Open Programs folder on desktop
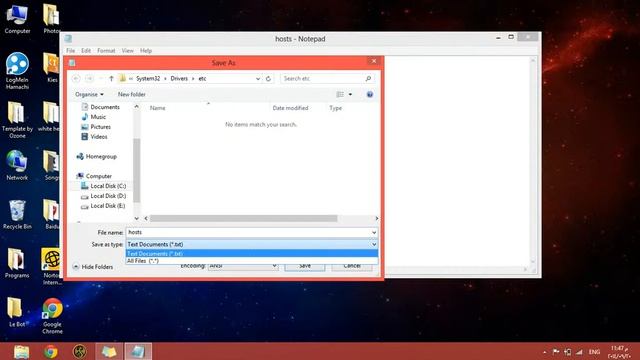Image resolution: width=640 pixels, height=360 pixels. coord(17,263)
